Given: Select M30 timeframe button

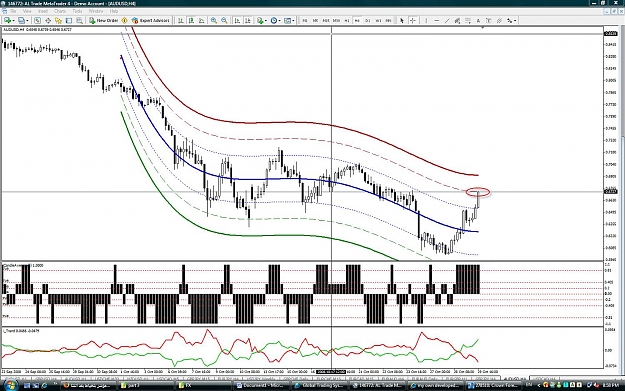Looking at the screenshot, I should pos(336,20).
